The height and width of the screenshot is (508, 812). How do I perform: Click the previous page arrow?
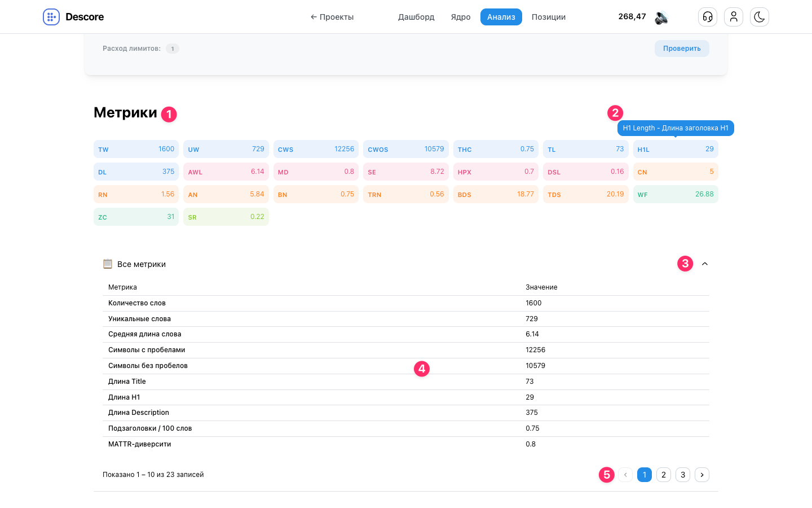pos(625,475)
